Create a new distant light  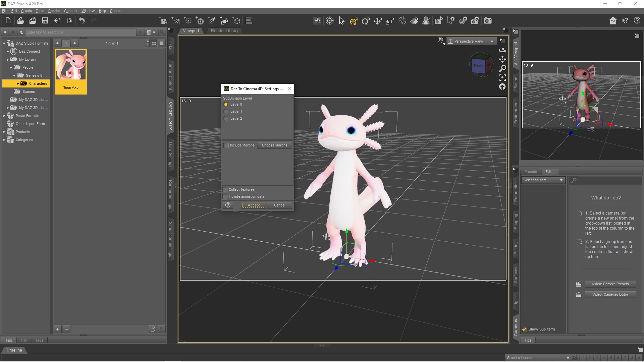pyautogui.click(x=175, y=21)
